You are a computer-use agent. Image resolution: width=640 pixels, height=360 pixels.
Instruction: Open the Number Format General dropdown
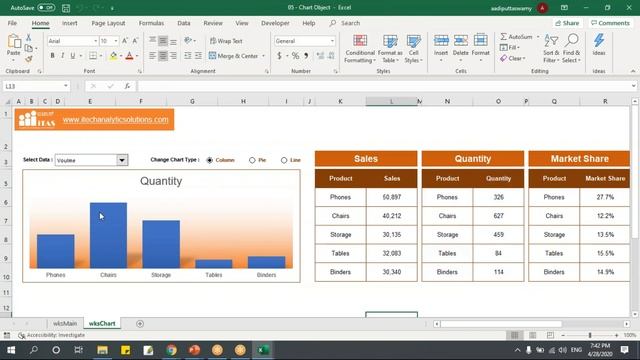pyautogui.click(x=332, y=41)
